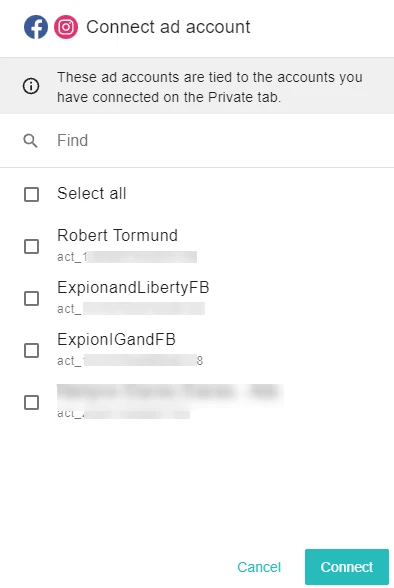Check the blurred last account's checkbox
The width and height of the screenshot is (394, 588).
click(x=31, y=402)
